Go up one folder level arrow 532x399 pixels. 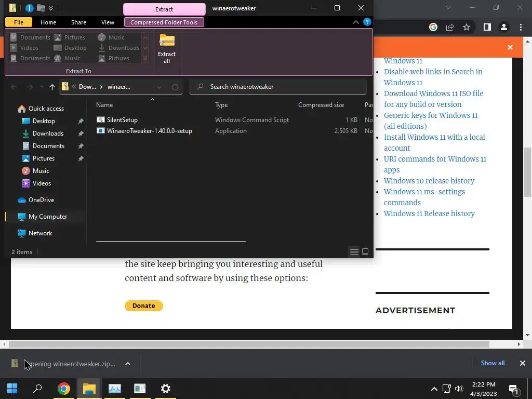(52, 87)
